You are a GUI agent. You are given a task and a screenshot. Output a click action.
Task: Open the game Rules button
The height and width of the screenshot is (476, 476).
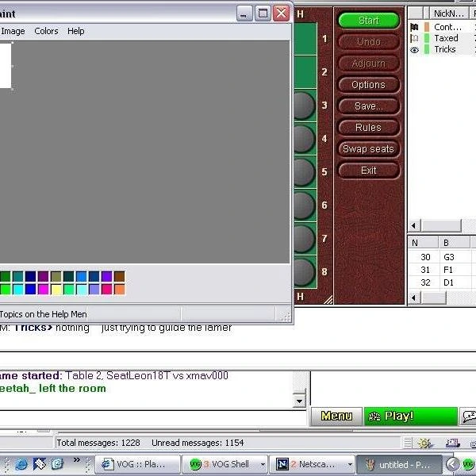point(369,128)
